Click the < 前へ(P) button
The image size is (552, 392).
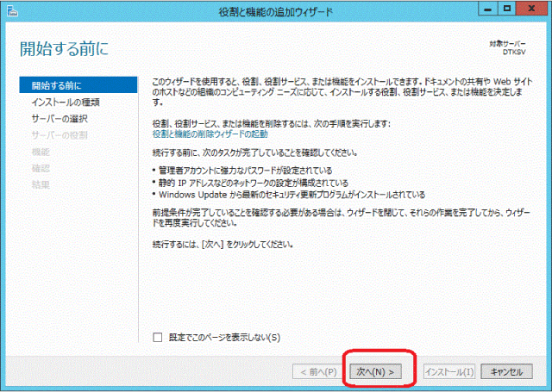tap(318, 371)
